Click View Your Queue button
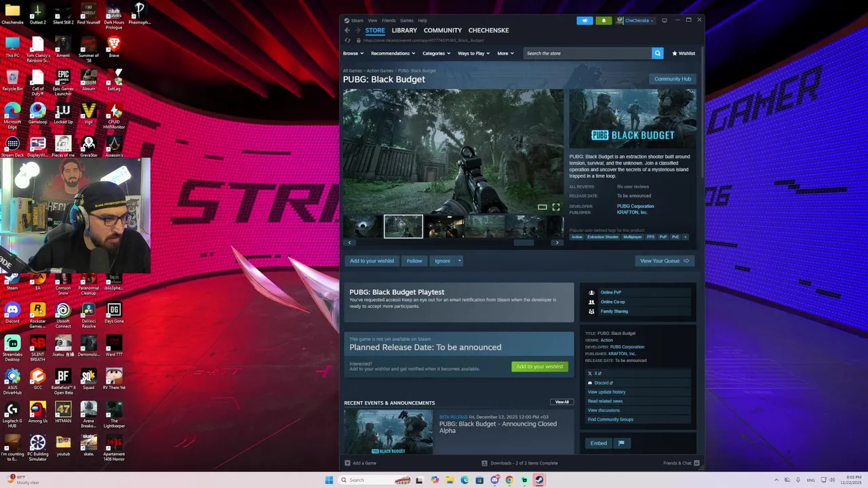This screenshot has height=488, width=868. [x=665, y=261]
